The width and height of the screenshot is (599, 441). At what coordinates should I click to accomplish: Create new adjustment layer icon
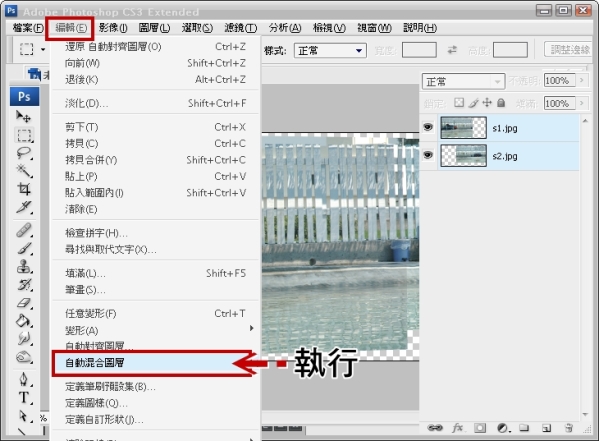pos(503,428)
